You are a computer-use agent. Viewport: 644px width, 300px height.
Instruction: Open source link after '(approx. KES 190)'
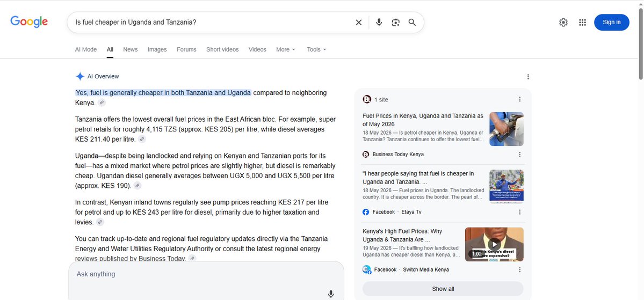click(x=138, y=186)
